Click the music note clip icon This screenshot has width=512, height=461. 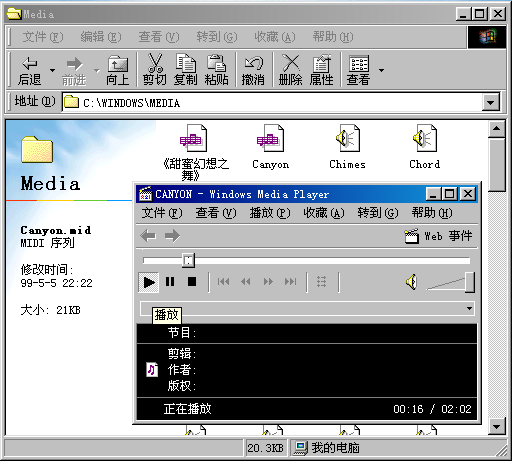tap(152, 369)
